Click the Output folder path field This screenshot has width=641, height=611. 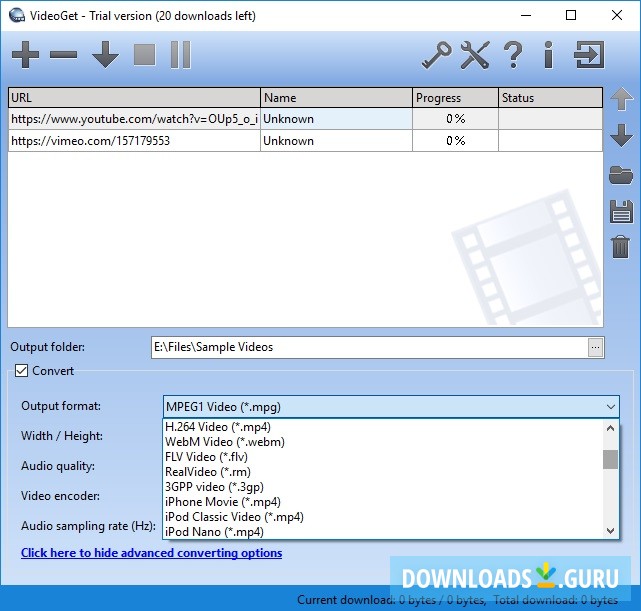370,347
